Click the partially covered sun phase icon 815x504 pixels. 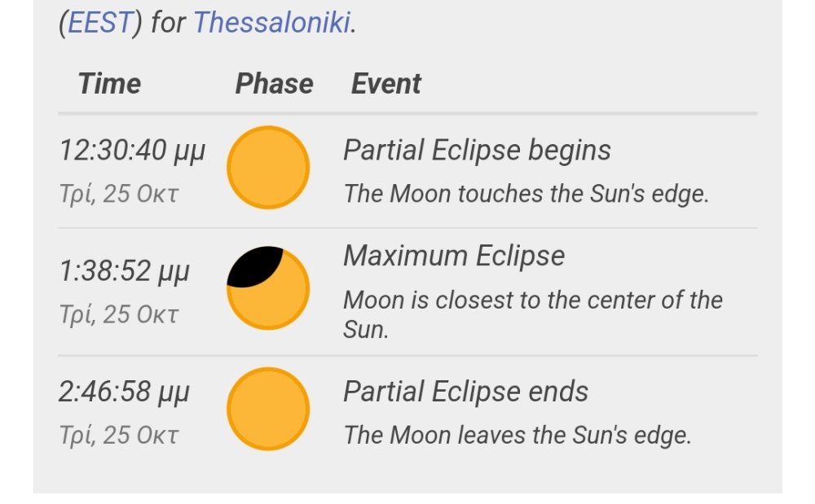coord(268,288)
